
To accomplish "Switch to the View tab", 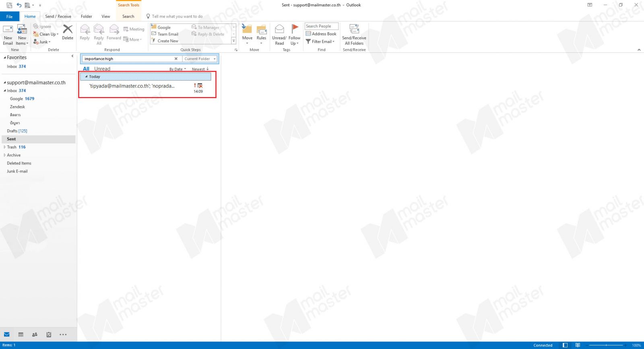I will (x=106, y=17).
